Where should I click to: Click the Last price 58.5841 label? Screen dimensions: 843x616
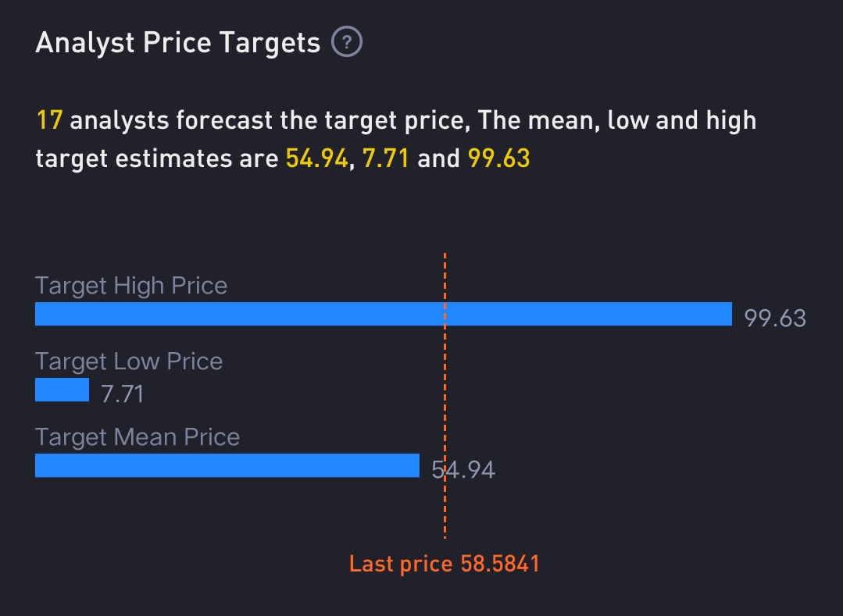point(444,564)
